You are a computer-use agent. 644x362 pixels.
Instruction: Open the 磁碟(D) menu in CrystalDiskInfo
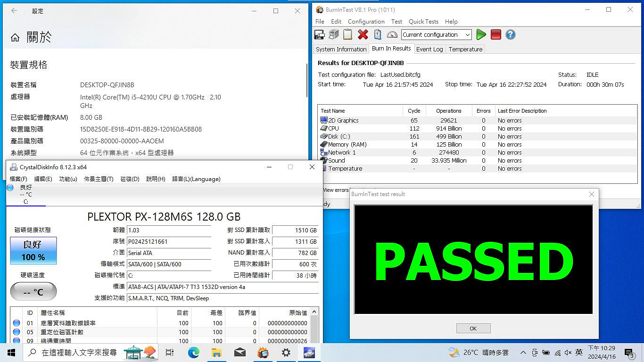130,179
